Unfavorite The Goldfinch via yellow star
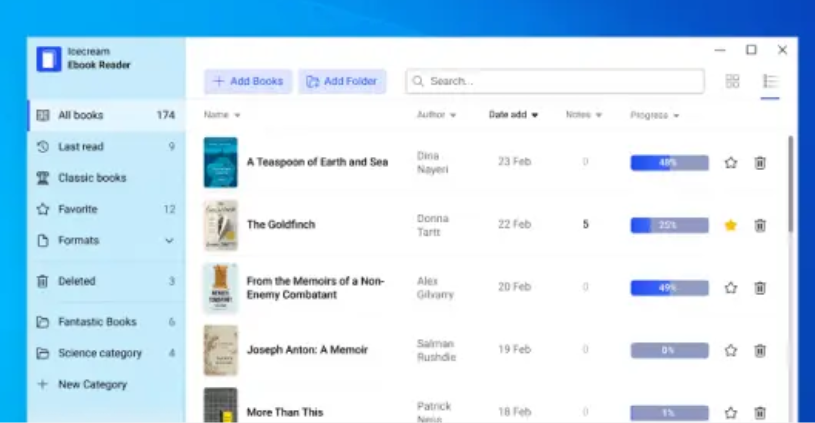Screen dimensions: 815x423 [x=731, y=225]
